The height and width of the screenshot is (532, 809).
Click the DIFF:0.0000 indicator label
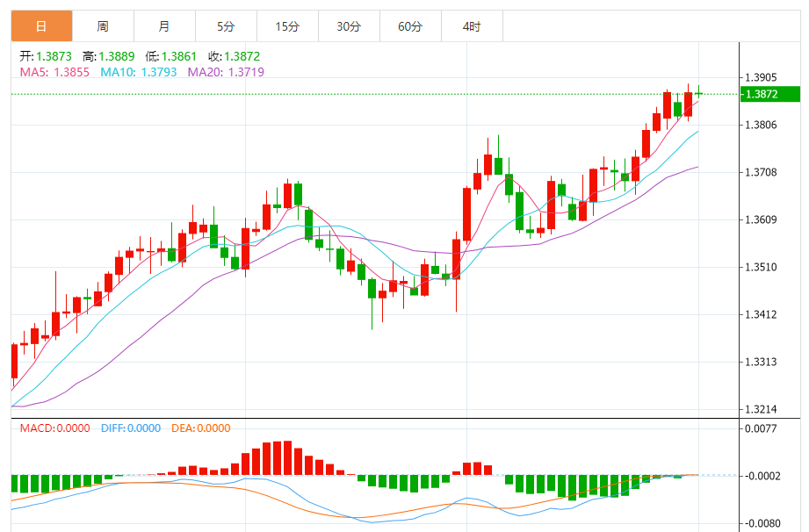131,428
